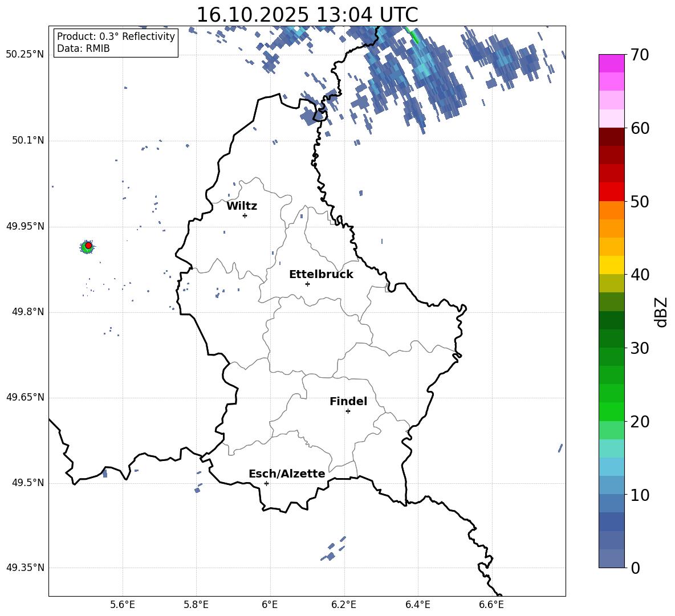Click the Esch/Alzette label

pos(287,474)
